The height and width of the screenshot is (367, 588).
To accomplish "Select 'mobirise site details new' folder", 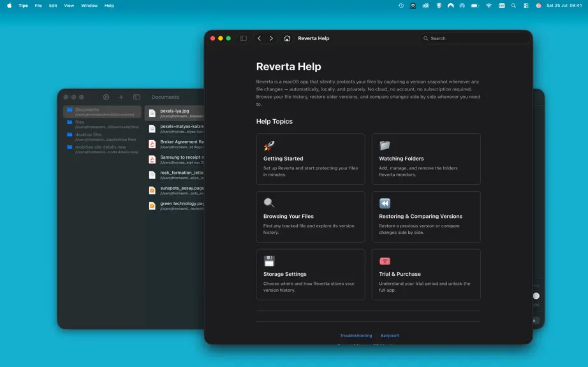I will click(x=102, y=149).
